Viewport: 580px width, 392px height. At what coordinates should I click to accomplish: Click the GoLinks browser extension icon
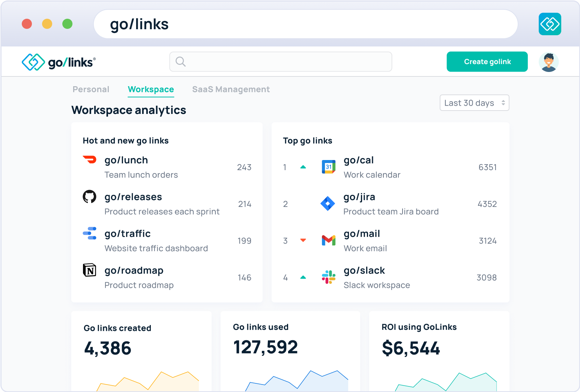point(550,24)
